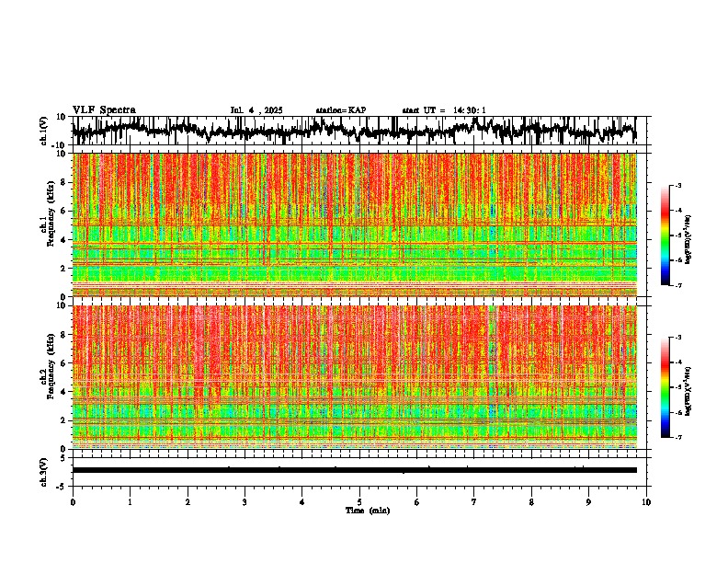Click the "6" kHz tick of ch.2 spectrogram
This screenshot has width=728, height=563.
point(64,363)
